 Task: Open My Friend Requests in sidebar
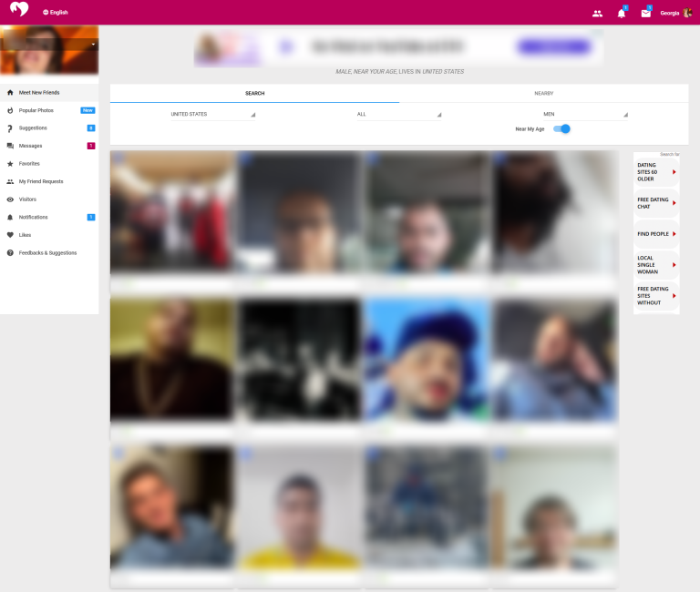41,181
